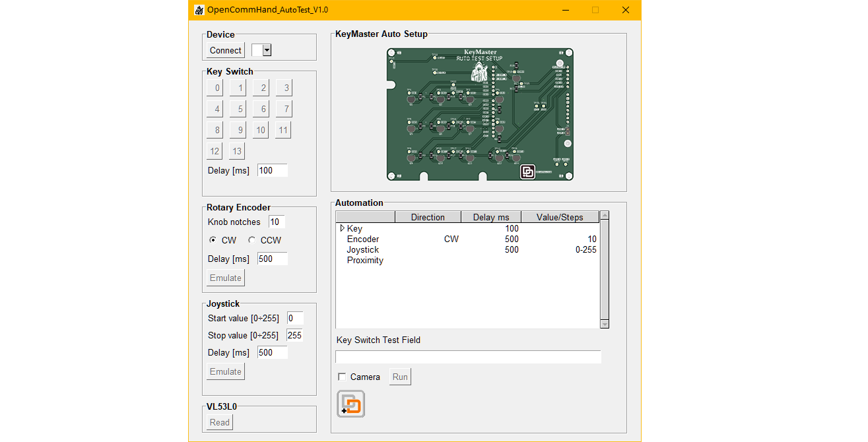
Task: Select the Joystick row in Automation
Action: pos(363,249)
